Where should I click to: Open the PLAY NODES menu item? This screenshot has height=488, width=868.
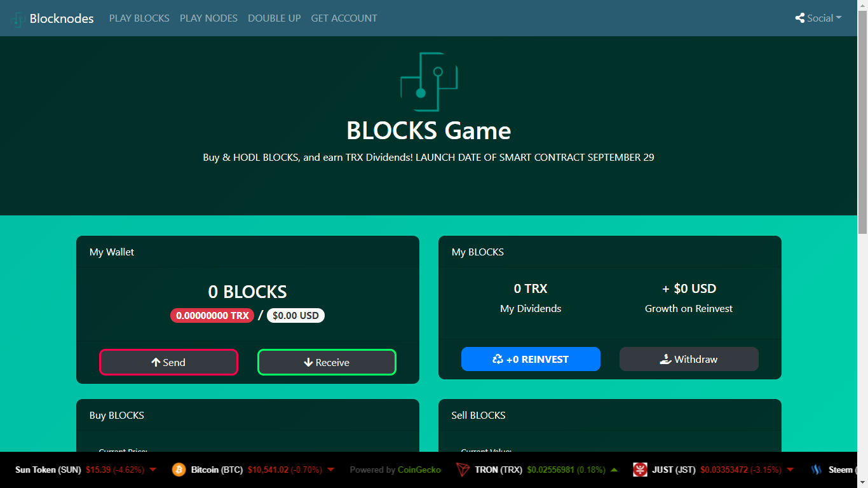click(x=208, y=18)
